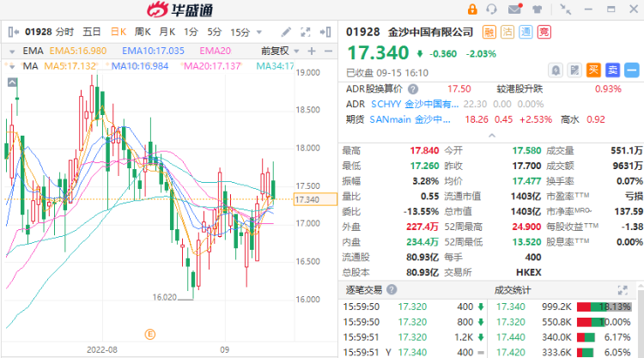Select the 15:59:51 Y 17.340 trade row
This screenshot has width=644, height=358.
415,352
